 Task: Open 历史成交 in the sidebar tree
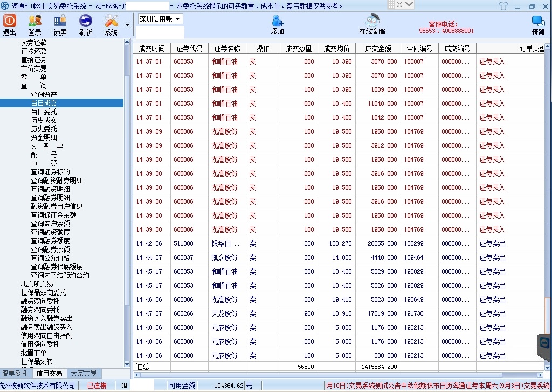pyautogui.click(x=44, y=120)
